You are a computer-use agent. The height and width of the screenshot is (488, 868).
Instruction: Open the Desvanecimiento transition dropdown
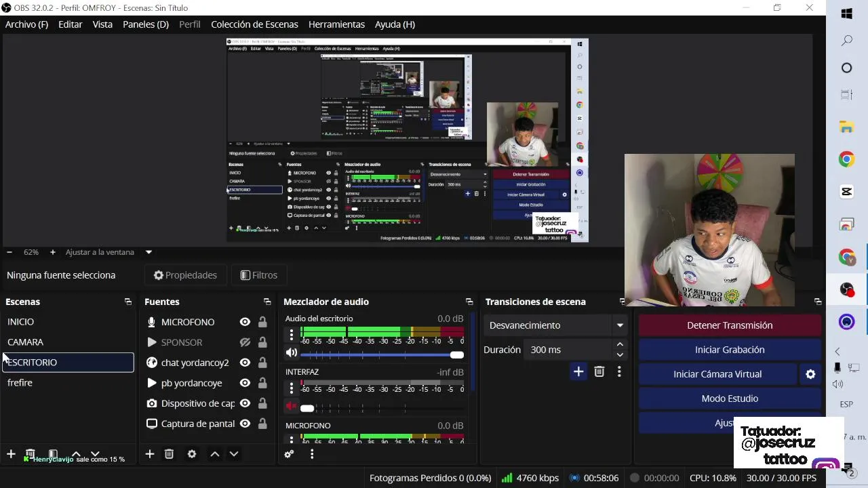[619, 325]
